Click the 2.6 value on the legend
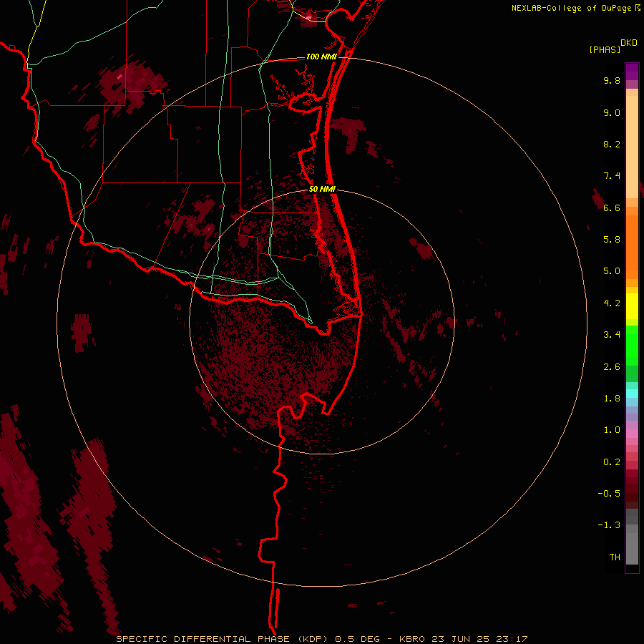The height and width of the screenshot is (644, 644). (612, 367)
